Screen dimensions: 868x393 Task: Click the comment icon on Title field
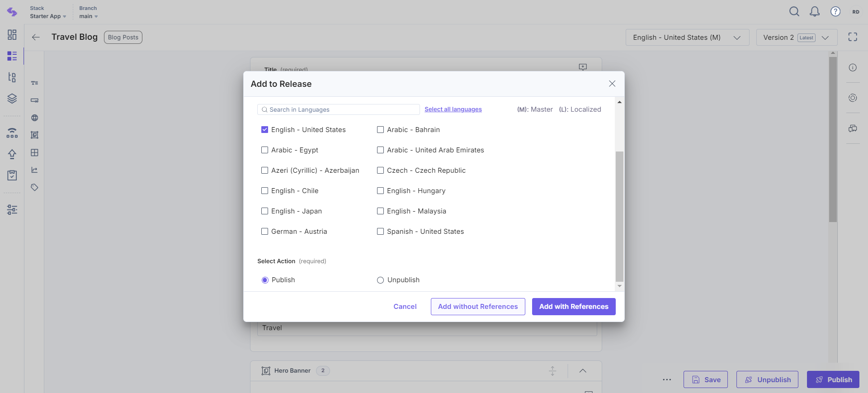[583, 67]
